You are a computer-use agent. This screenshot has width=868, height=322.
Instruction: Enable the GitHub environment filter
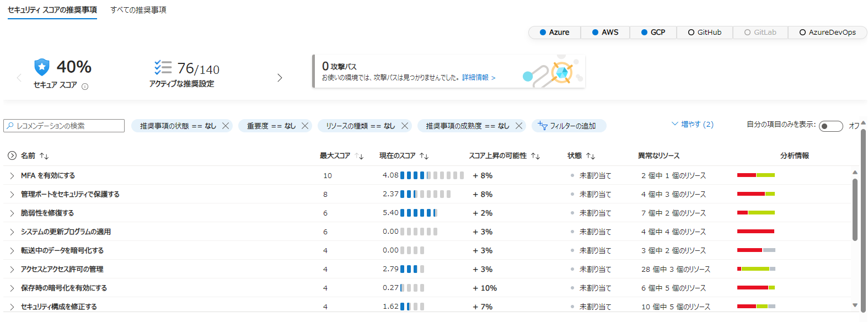coord(704,33)
